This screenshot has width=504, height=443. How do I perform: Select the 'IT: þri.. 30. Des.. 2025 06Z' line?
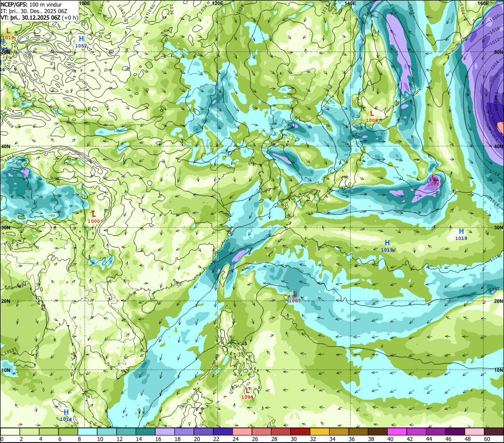tap(34, 11)
